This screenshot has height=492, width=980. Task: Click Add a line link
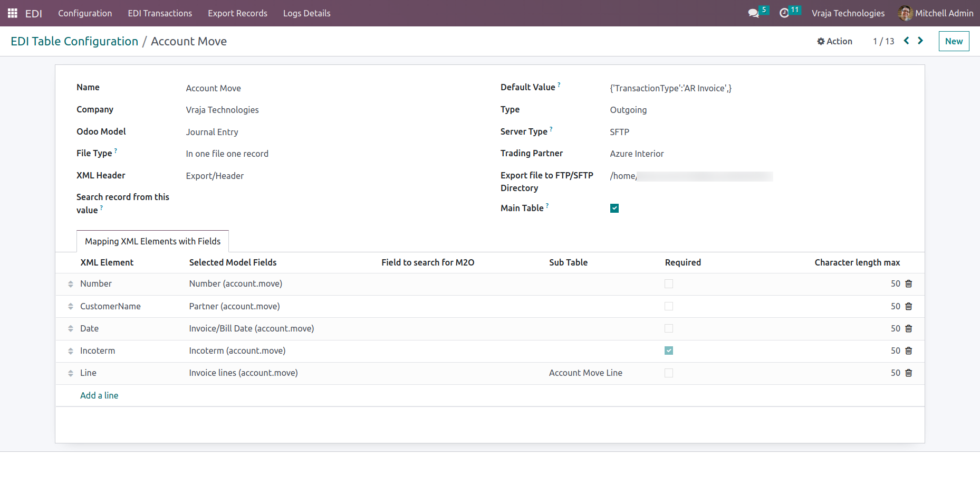pyautogui.click(x=99, y=395)
